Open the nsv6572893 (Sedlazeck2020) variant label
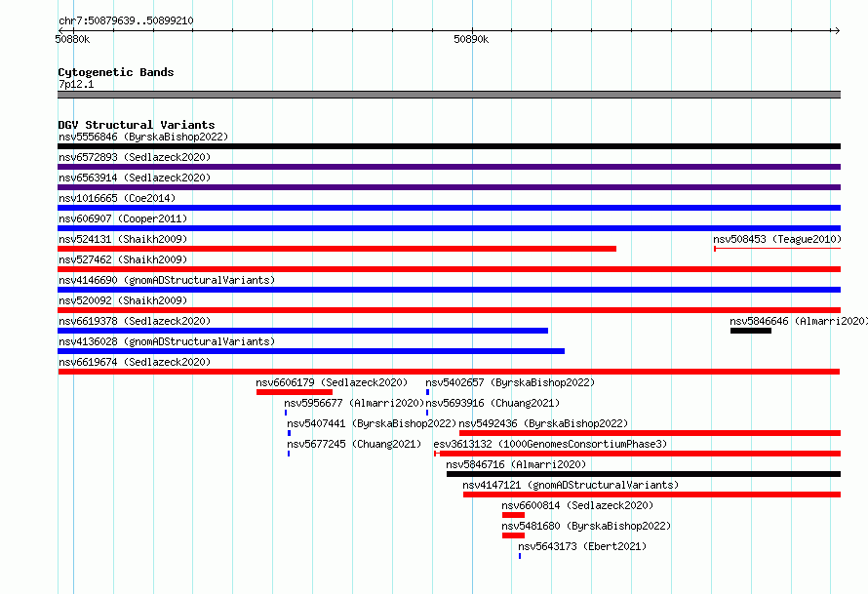Viewport: 868px width, 594px height. pos(135,157)
